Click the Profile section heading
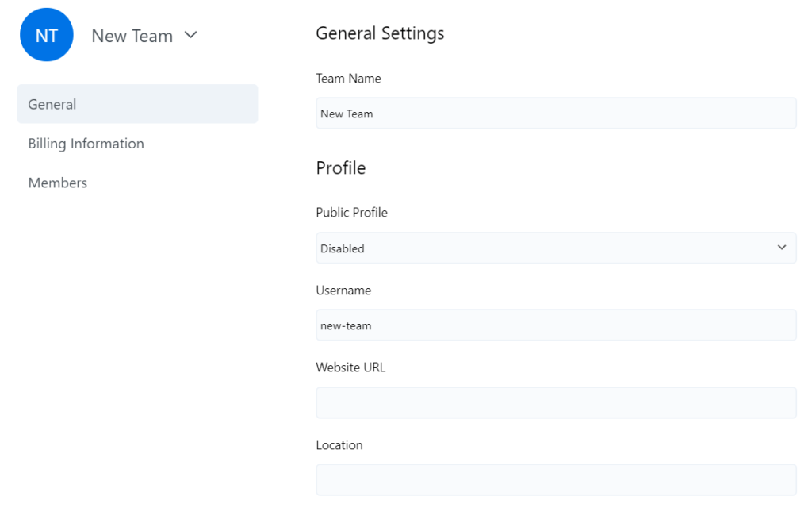Viewport: 812px width, 508px height. click(341, 167)
